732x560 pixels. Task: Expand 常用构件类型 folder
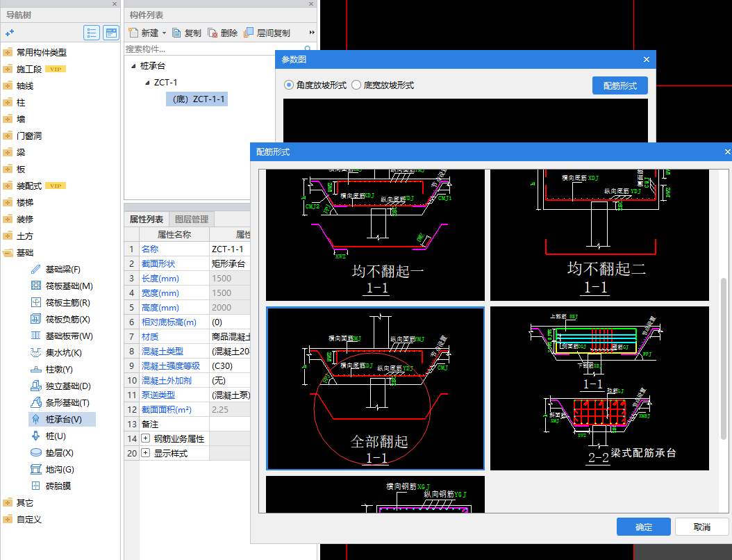[8, 52]
